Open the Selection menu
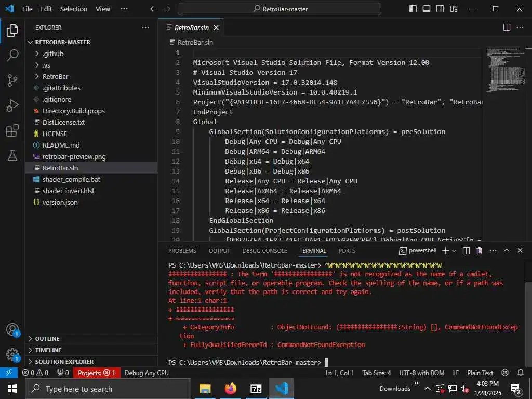Image resolution: width=532 pixels, height=399 pixels. [74, 9]
